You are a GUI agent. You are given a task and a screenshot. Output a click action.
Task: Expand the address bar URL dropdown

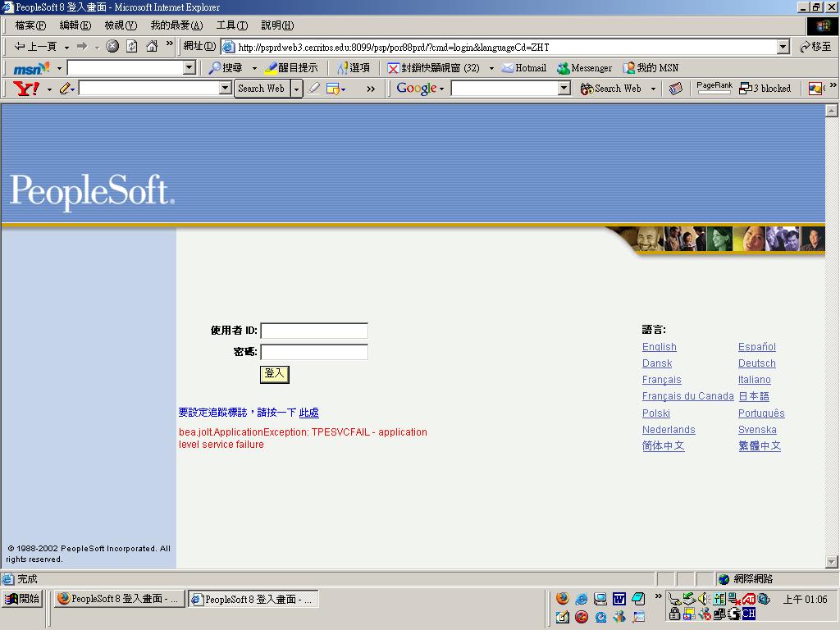click(783, 47)
